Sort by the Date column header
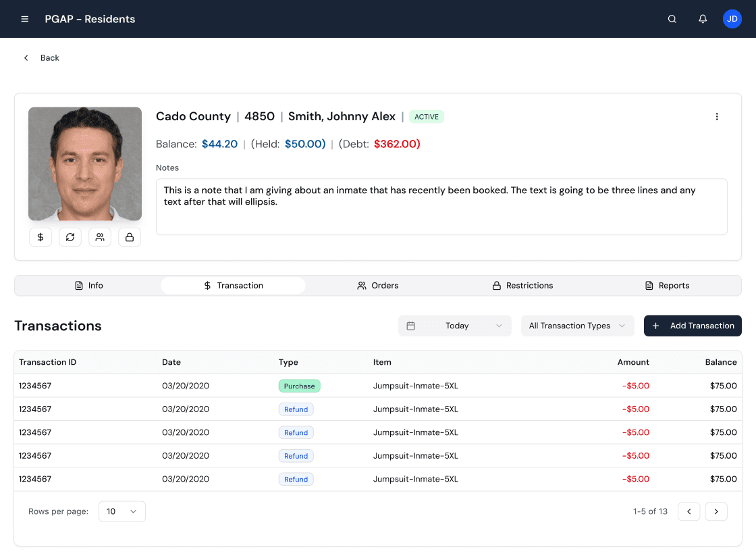Screen dimensions: 756x560 coord(171,362)
